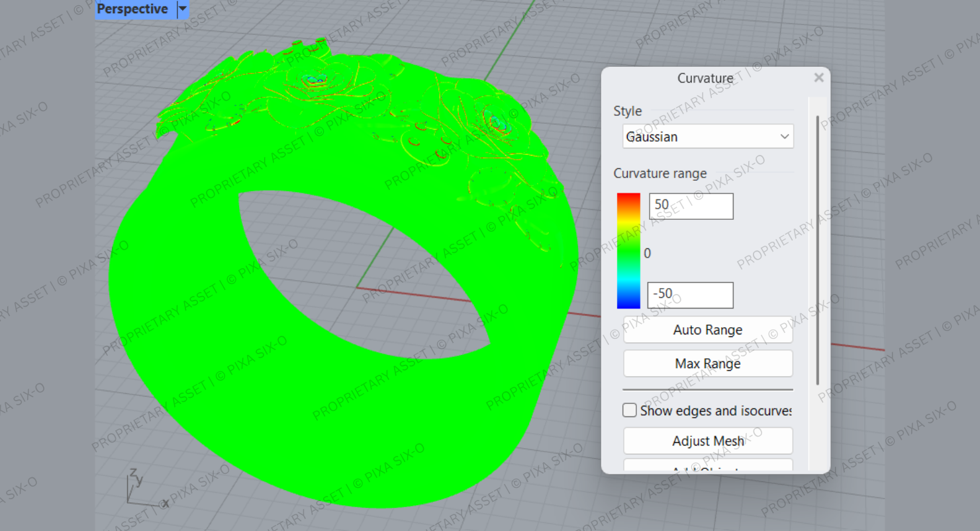Screen dimensions: 980x531
Task: Click the Curvature panel vertical scrollbar
Action: click(818, 250)
